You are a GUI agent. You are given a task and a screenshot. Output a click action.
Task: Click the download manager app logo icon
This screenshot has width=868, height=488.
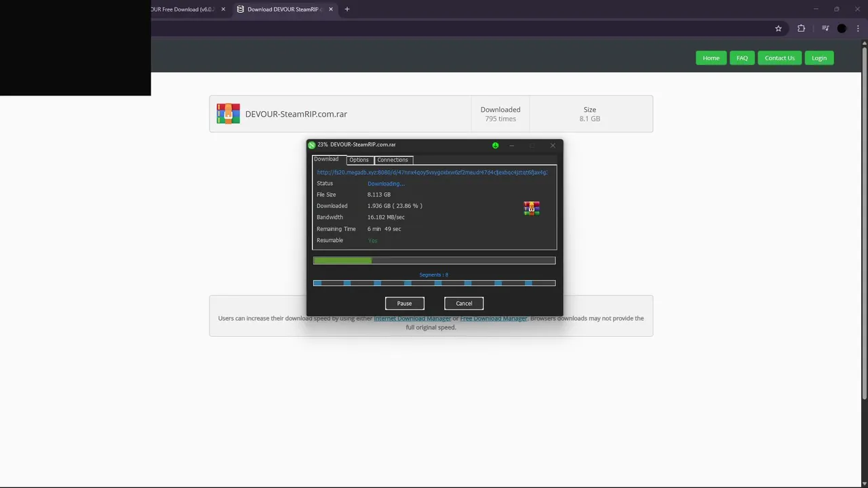pyautogui.click(x=312, y=145)
